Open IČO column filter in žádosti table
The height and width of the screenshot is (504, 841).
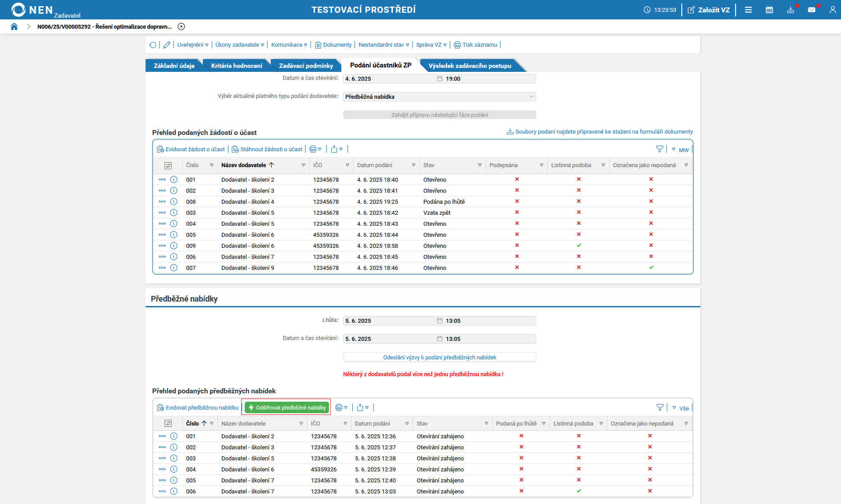348,165
